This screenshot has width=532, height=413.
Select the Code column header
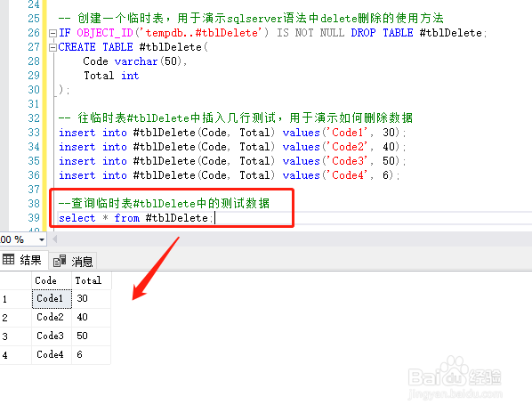[52, 280]
